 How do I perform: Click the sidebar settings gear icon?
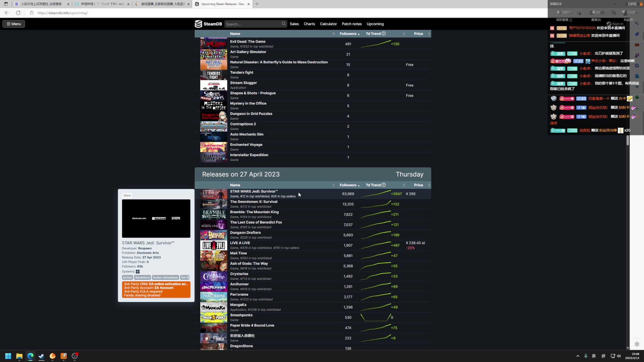[x=637, y=344]
